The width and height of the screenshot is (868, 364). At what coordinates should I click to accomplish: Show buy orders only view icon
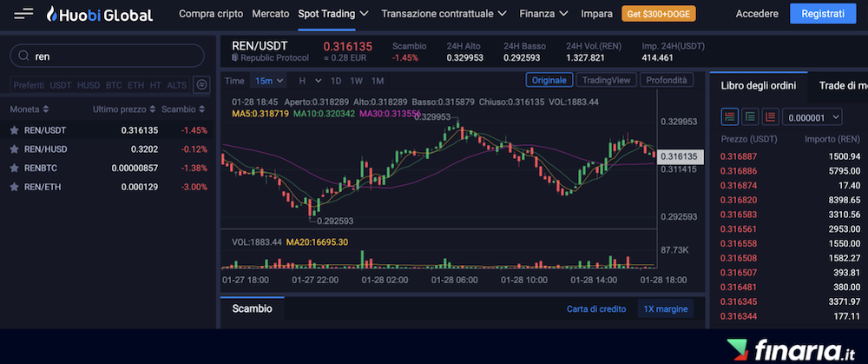750,117
